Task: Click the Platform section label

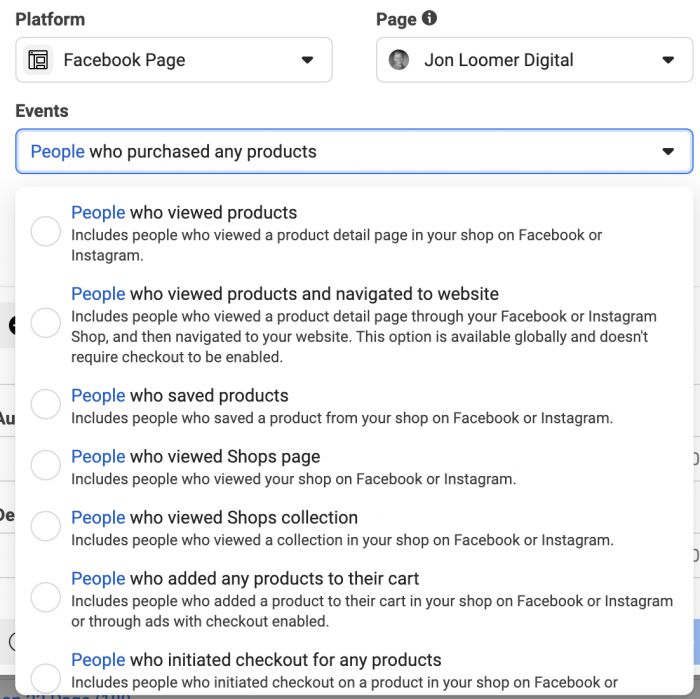Action: pyautogui.click(x=50, y=19)
